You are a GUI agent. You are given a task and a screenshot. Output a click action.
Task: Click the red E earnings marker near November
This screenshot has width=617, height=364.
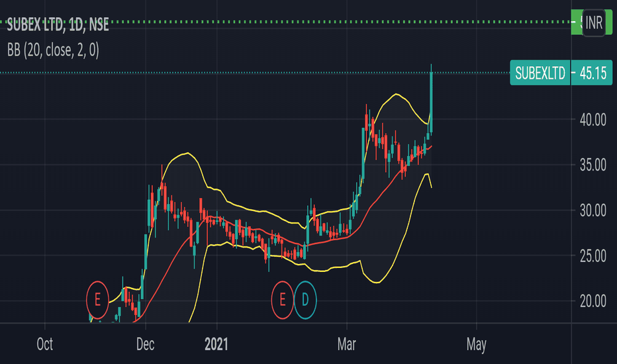(97, 300)
